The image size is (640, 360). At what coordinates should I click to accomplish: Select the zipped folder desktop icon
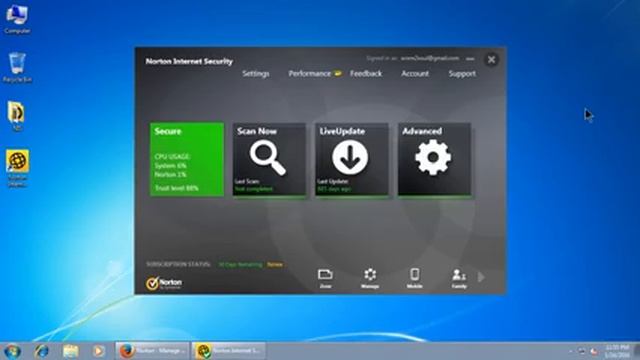click(16, 116)
